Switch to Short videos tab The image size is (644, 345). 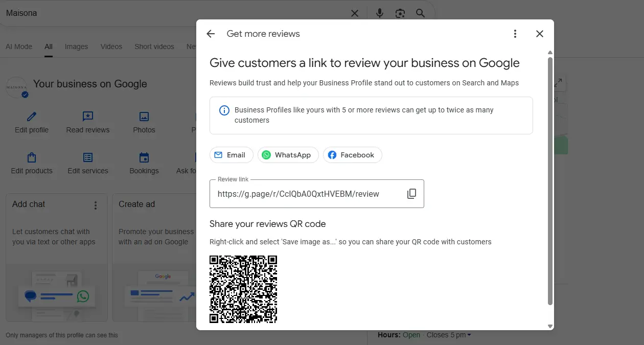point(154,47)
